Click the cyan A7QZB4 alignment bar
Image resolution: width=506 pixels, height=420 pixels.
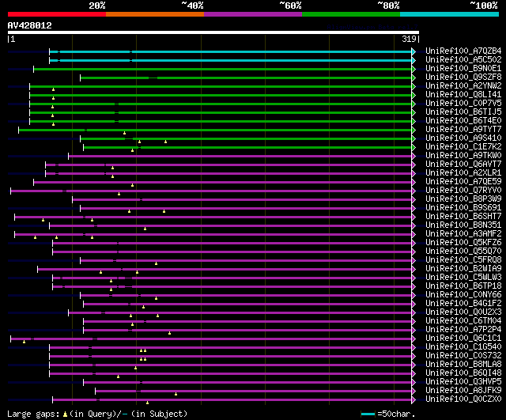tap(230, 51)
